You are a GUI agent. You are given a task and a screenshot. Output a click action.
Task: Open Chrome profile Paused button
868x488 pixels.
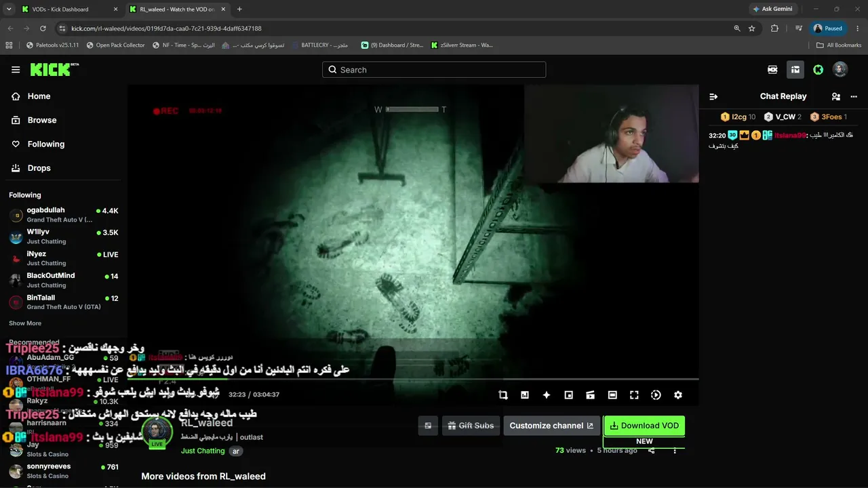(x=828, y=28)
